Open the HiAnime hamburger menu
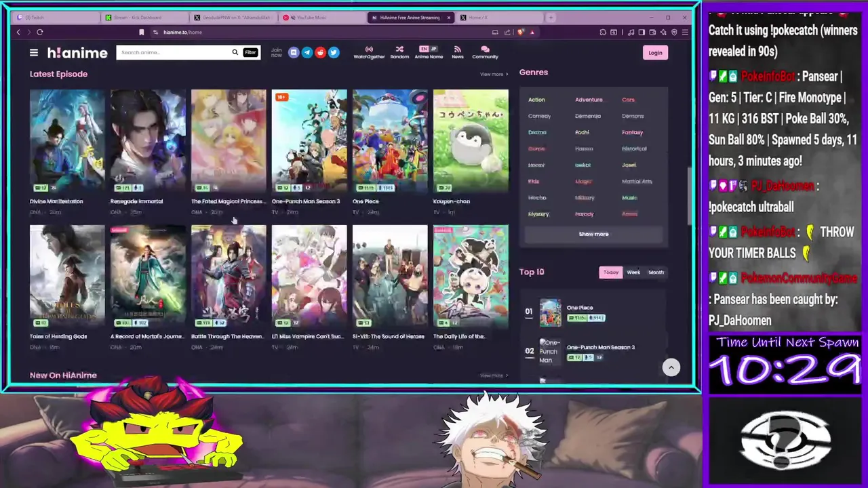Screen dimensions: 868x488 click(33, 52)
